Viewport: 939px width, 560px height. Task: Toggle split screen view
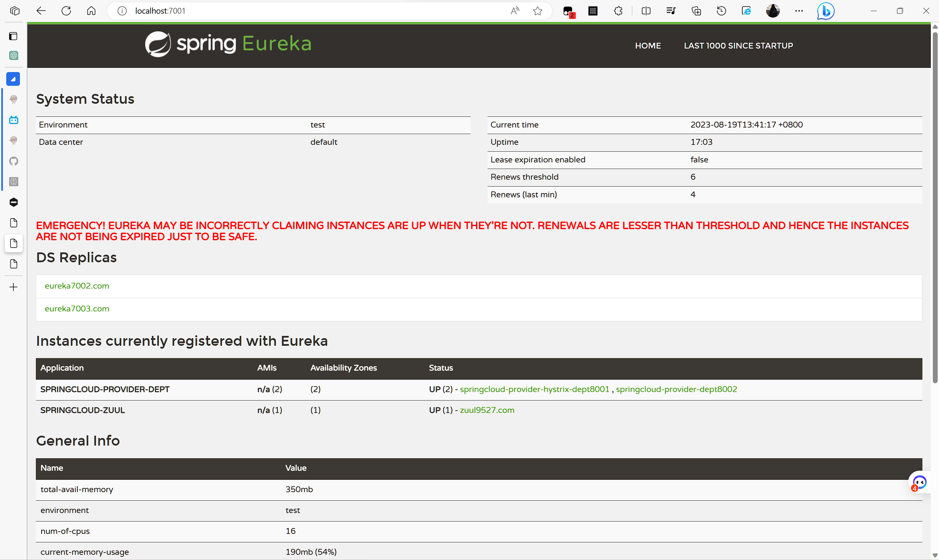(646, 11)
